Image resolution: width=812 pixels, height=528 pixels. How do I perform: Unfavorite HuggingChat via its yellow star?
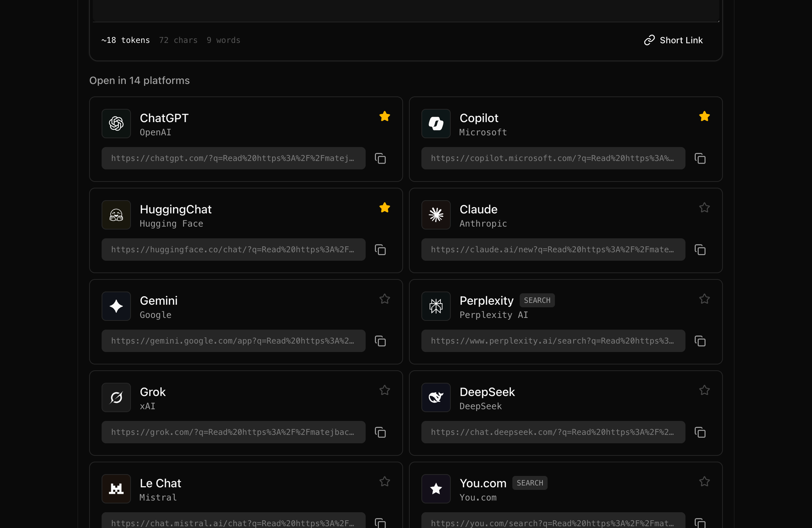[x=384, y=208]
